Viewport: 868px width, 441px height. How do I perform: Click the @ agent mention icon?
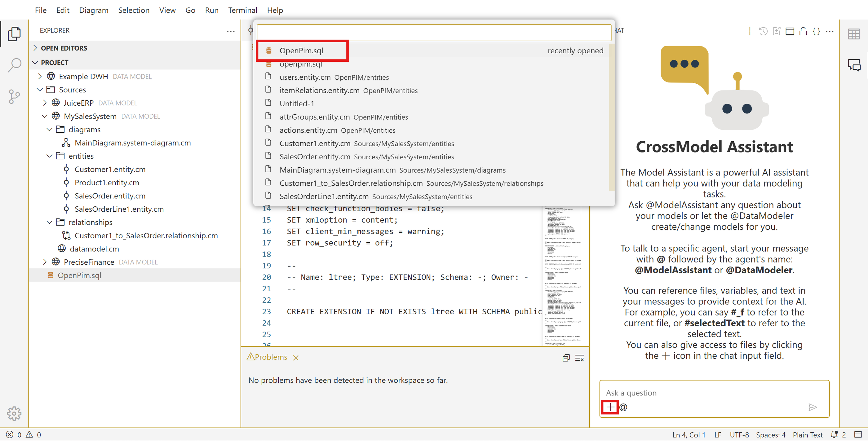pos(623,407)
